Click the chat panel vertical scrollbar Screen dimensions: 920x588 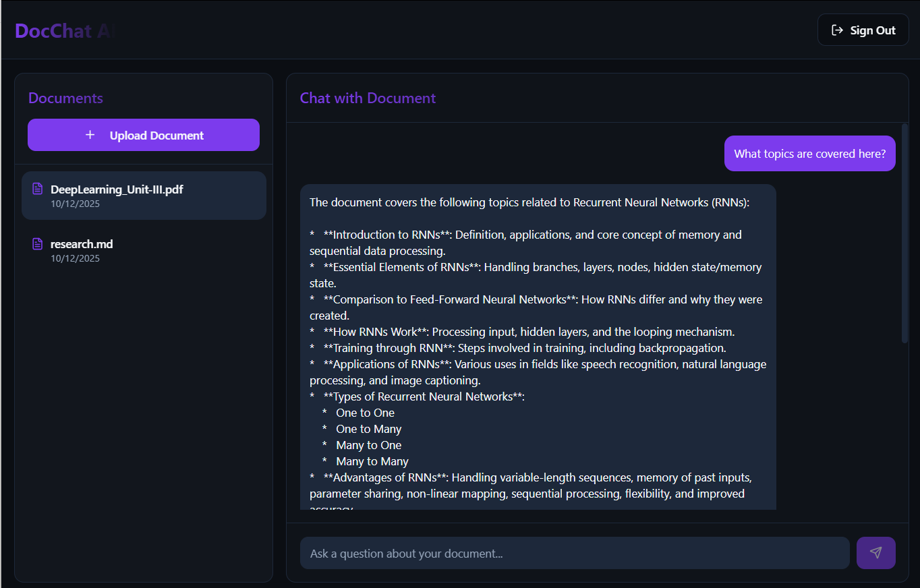coord(904,233)
